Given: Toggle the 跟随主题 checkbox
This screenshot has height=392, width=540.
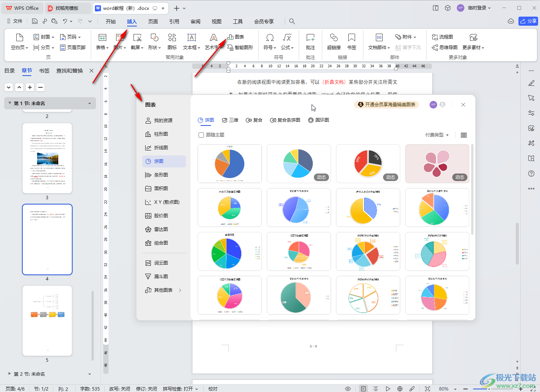Looking at the screenshot, I should (201, 135).
